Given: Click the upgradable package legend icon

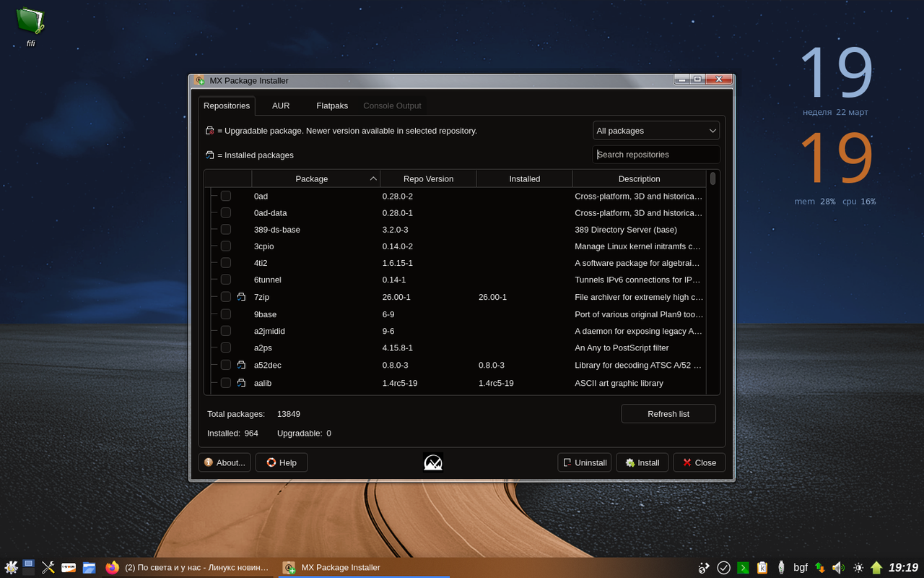Looking at the screenshot, I should 210,131.
